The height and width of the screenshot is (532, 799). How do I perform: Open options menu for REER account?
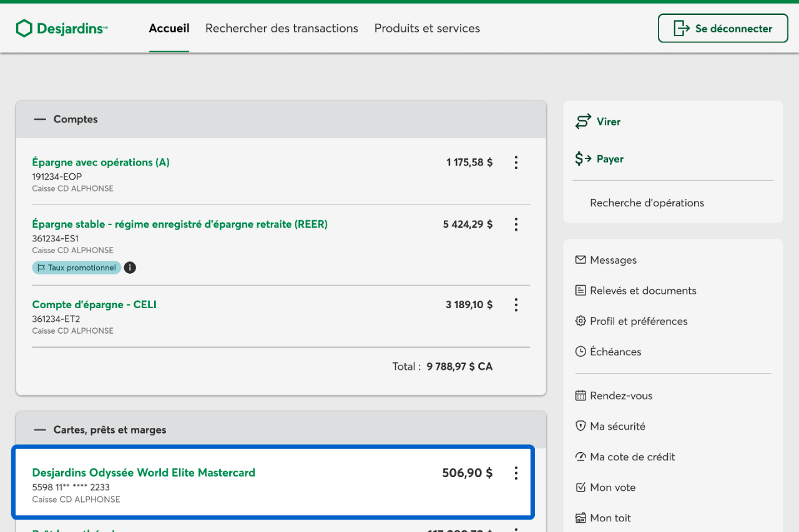click(516, 224)
